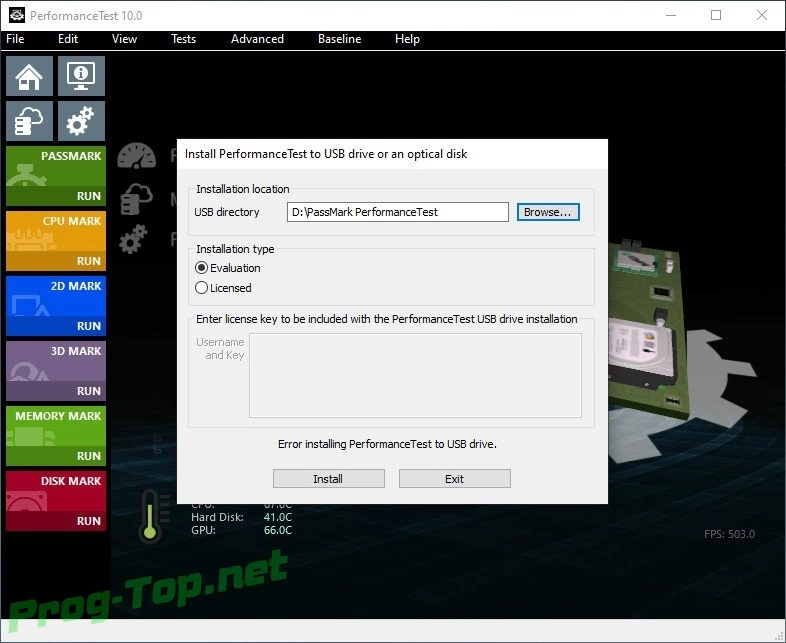
Task: Click the USB directory path field
Action: click(398, 212)
